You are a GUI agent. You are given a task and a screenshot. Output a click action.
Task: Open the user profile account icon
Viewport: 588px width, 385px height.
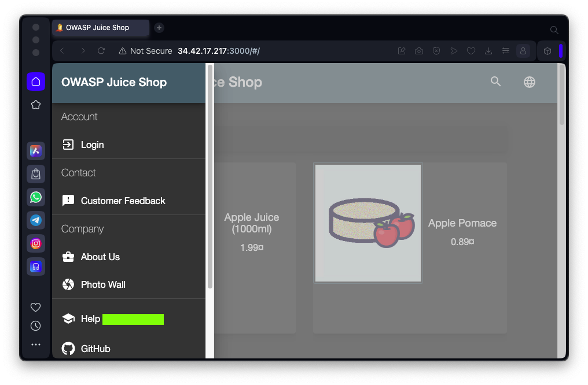click(523, 51)
